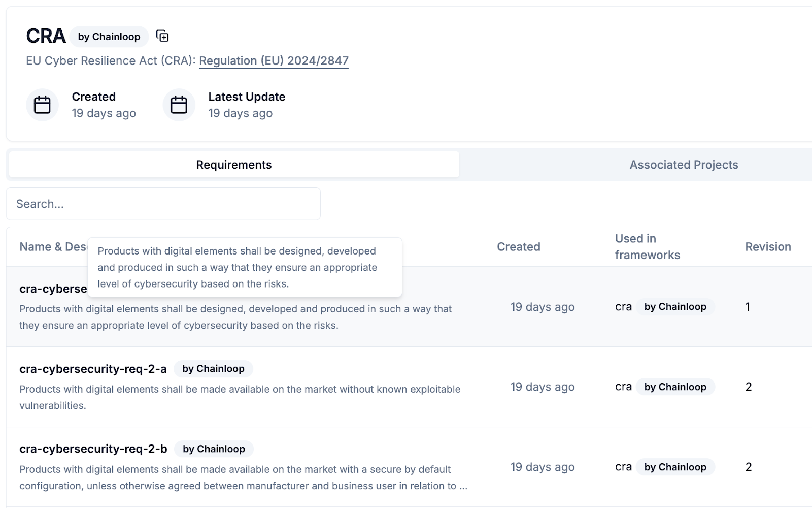Click the Latest Update calendar icon

coord(179,105)
